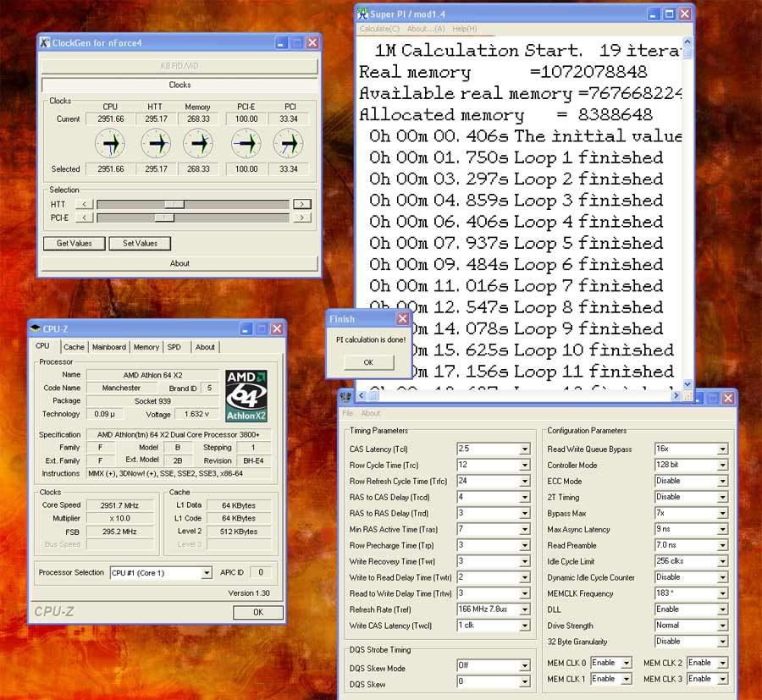Click the Clocks section button in ClockGen

(179, 85)
